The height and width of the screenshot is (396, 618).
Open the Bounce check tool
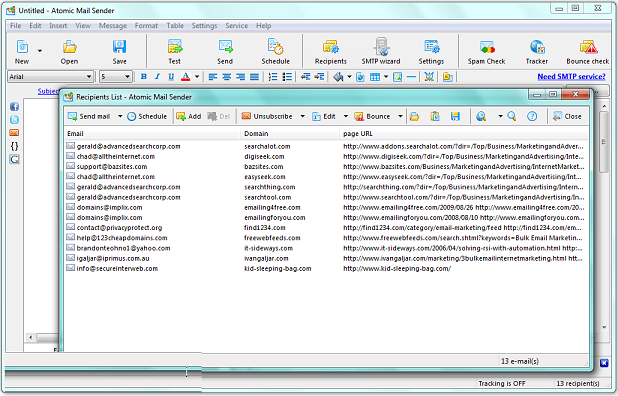tap(588, 51)
